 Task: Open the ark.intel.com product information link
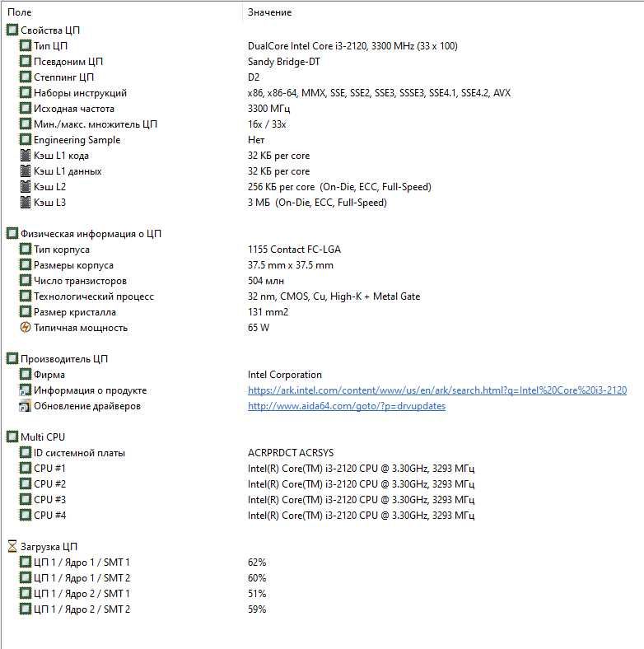pyautogui.click(x=437, y=390)
